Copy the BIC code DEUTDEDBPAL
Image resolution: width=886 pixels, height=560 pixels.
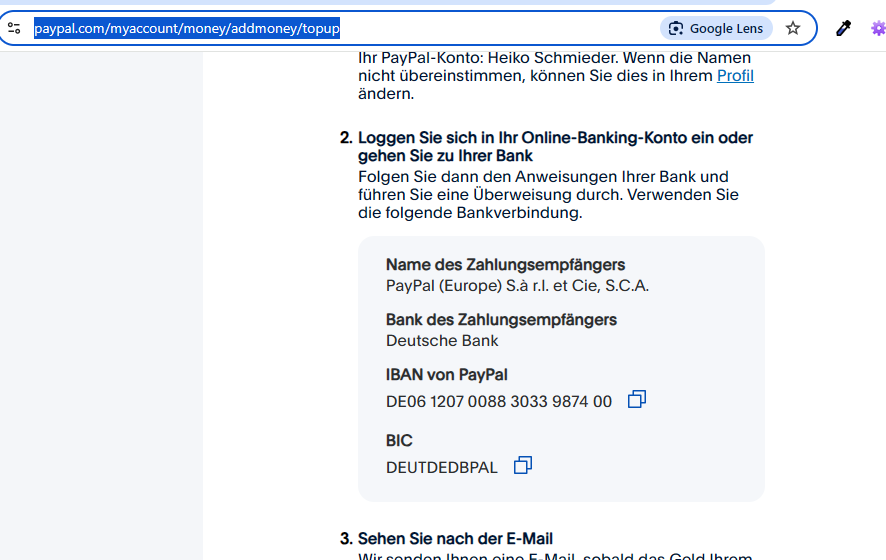pyautogui.click(x=523, y=466)
